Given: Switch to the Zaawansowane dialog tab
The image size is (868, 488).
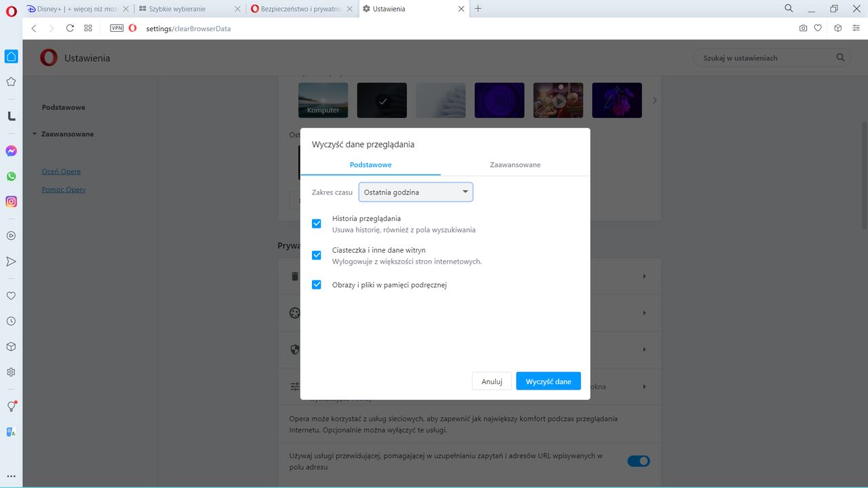Looking at the screenshot, I should (515, 165).
